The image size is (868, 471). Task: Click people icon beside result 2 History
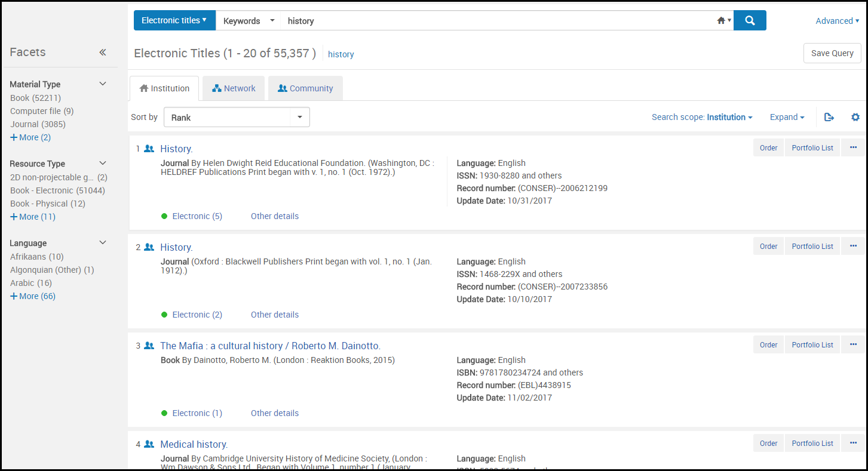pyautogui.click(x=149, y=247)
